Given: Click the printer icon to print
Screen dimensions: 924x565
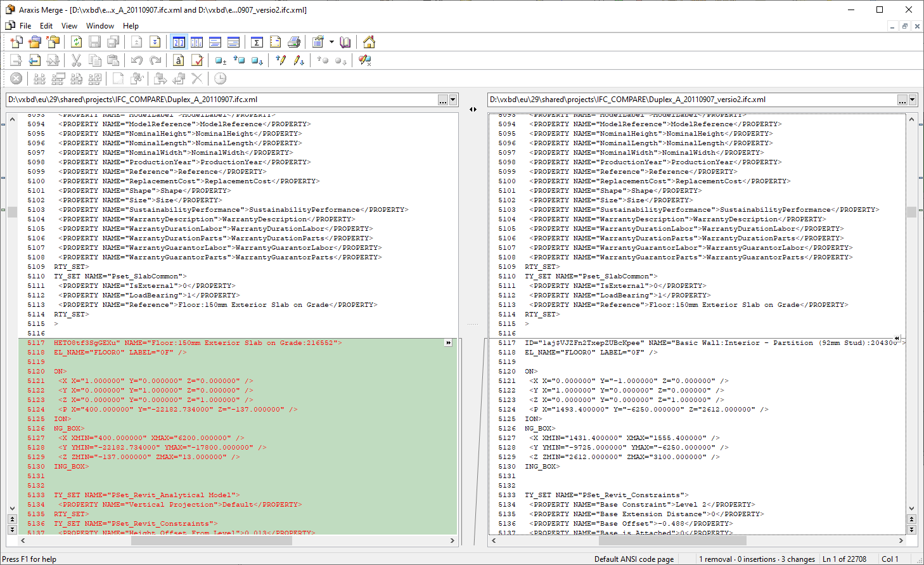Looking at the screenshot, I should [294, 42].
